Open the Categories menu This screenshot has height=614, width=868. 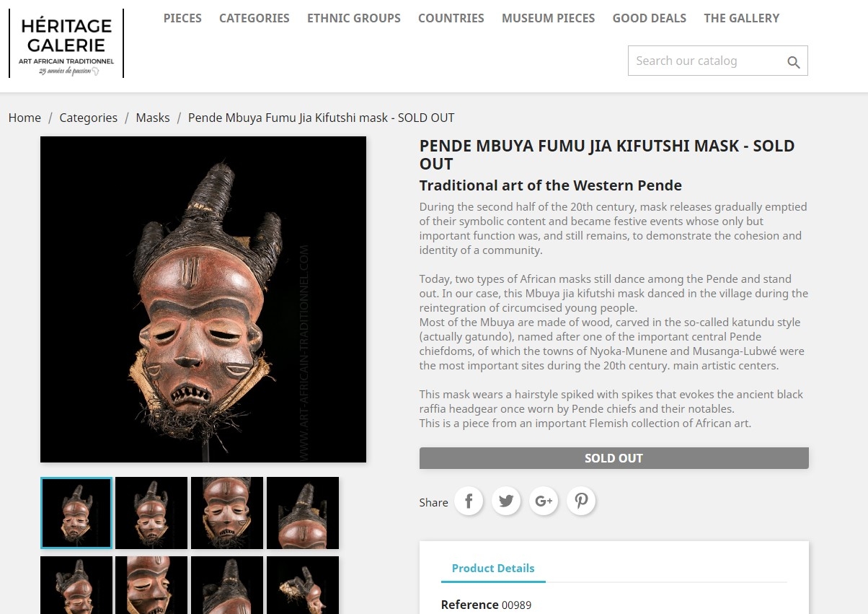coord(254,18)
